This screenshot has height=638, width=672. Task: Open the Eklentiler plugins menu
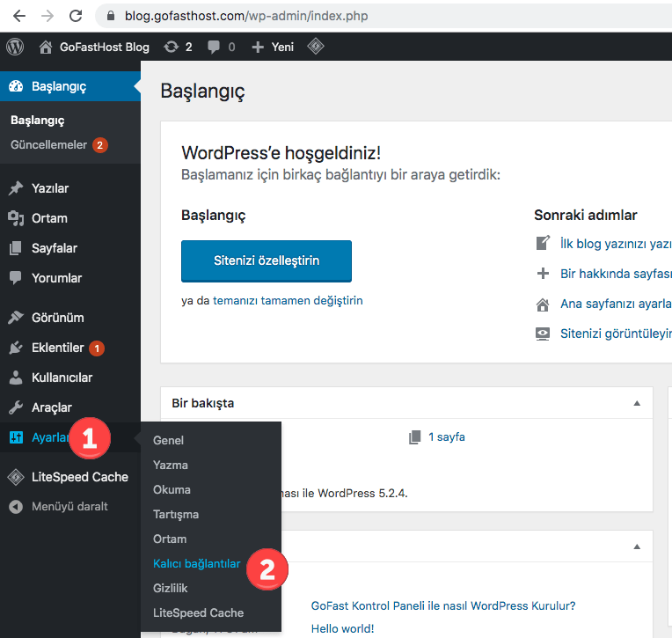(58, 348)
